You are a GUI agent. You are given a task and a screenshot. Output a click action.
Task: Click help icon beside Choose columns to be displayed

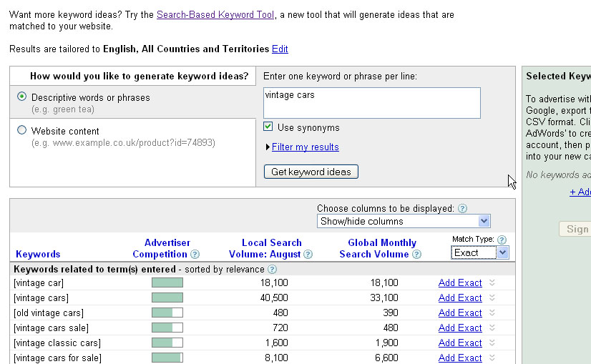[x=462, y=209]
